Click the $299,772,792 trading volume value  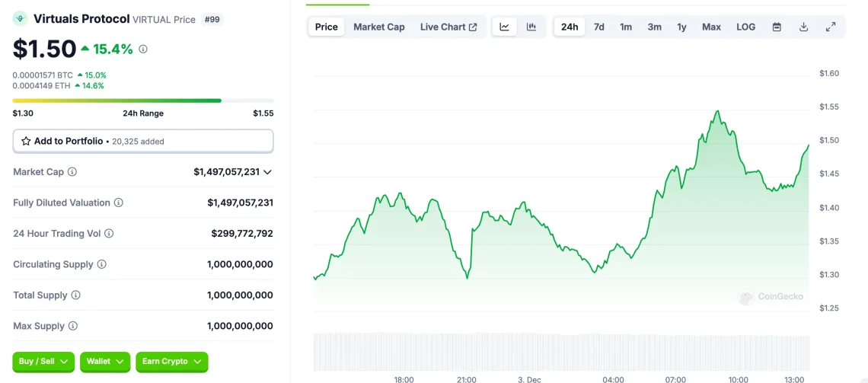(x=242, y=234)
